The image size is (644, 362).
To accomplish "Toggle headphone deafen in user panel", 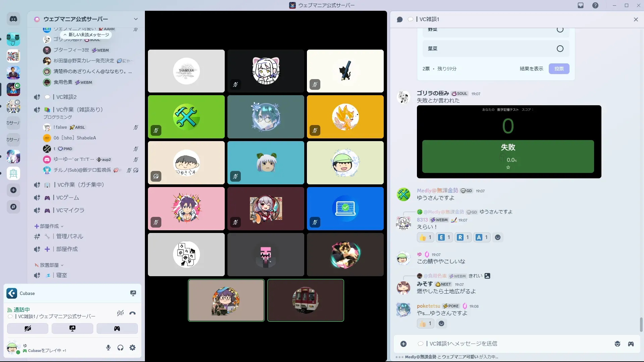I will point(120,348).
